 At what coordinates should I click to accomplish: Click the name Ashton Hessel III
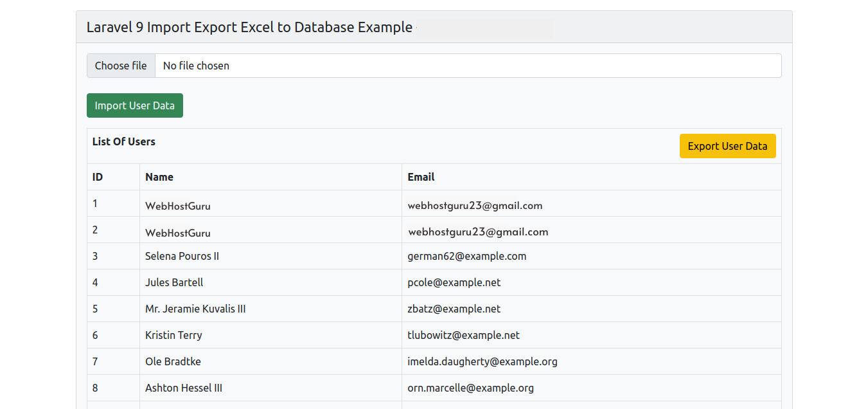(184, 388)
